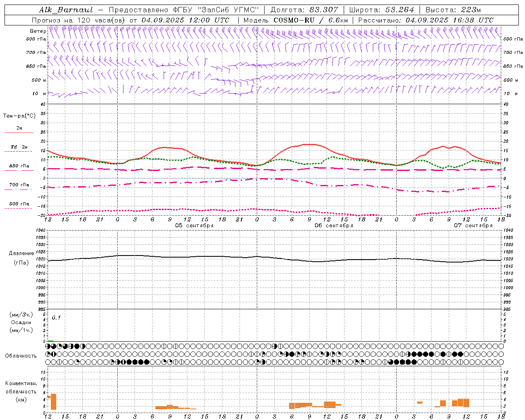Click the 700 гПа dash-dot legend entry
The image size is (525, 420).
click(x=19, y=185)
